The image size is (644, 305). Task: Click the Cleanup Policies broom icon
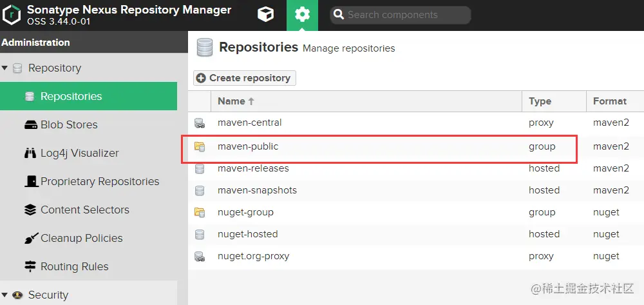31,238
